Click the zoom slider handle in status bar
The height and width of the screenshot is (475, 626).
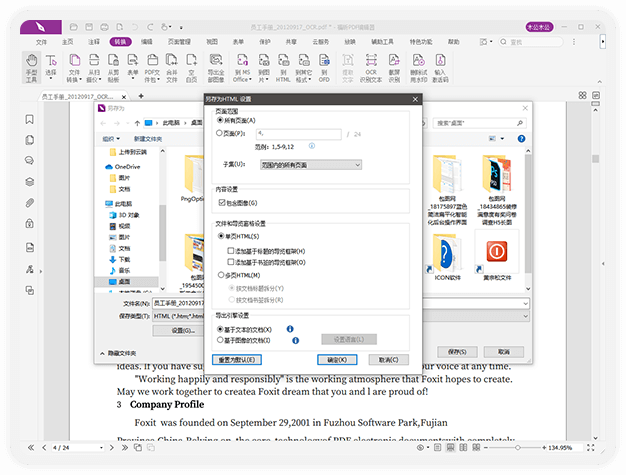point(517,448)
